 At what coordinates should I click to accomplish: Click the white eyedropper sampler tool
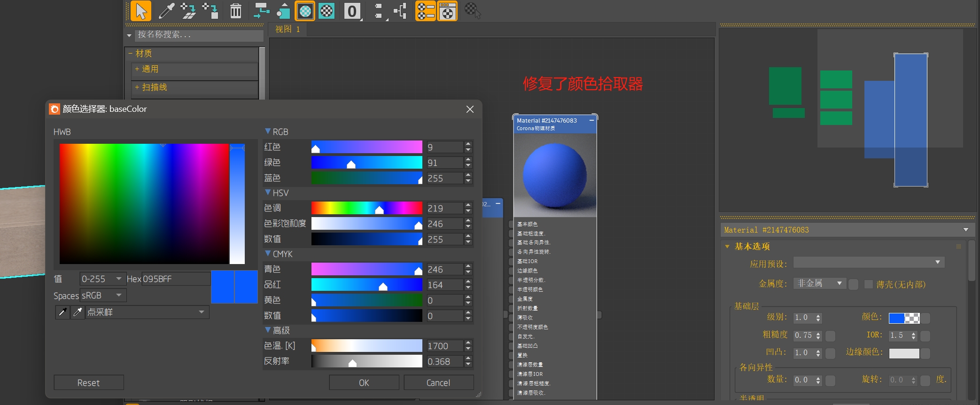78,312
